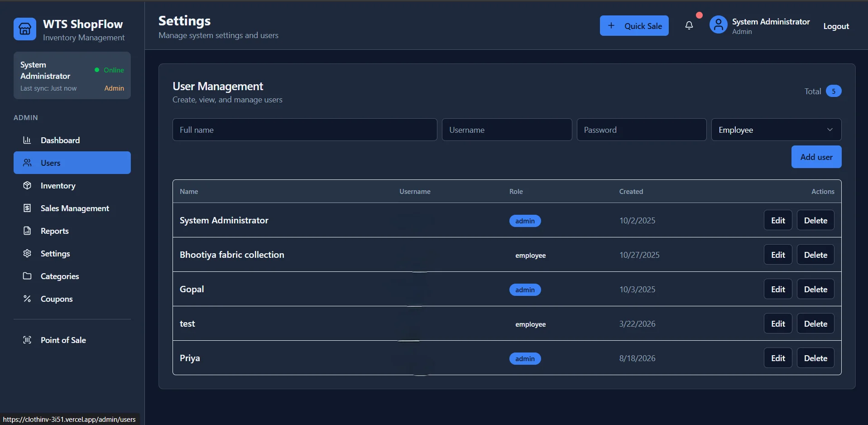Delete the System Administrator user
868x425 pixels.
click(x=815, y=220)
